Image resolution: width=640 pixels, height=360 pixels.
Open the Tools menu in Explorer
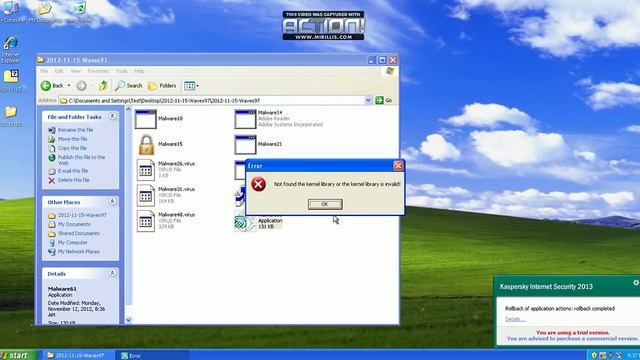coord(122,71)
